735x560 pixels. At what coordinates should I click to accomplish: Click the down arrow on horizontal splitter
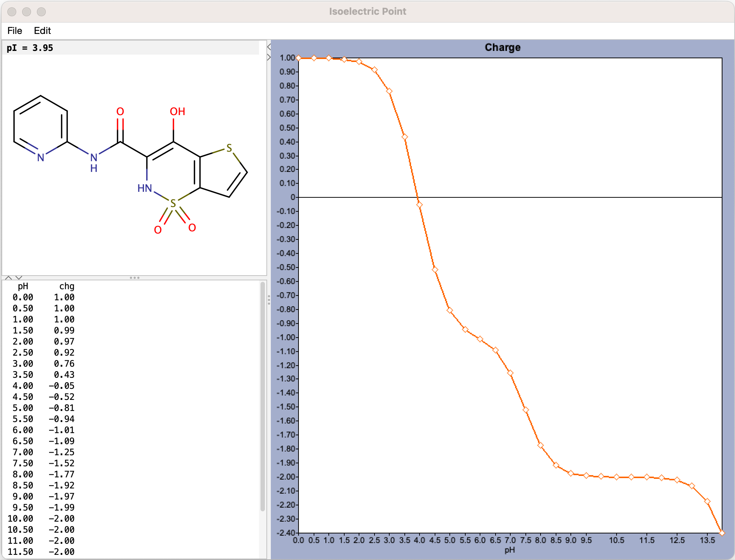click(x=19, y=277)
